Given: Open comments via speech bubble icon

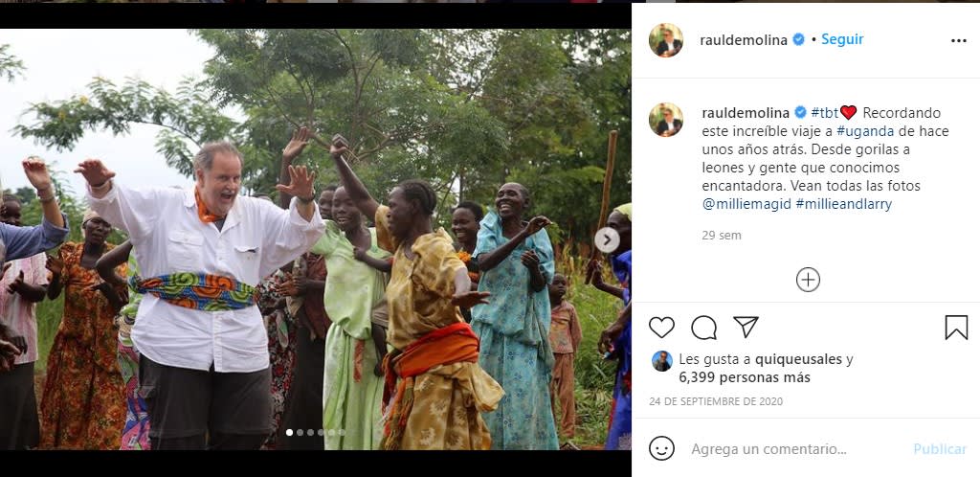Looking at the screenshot, I should point(703,328).
